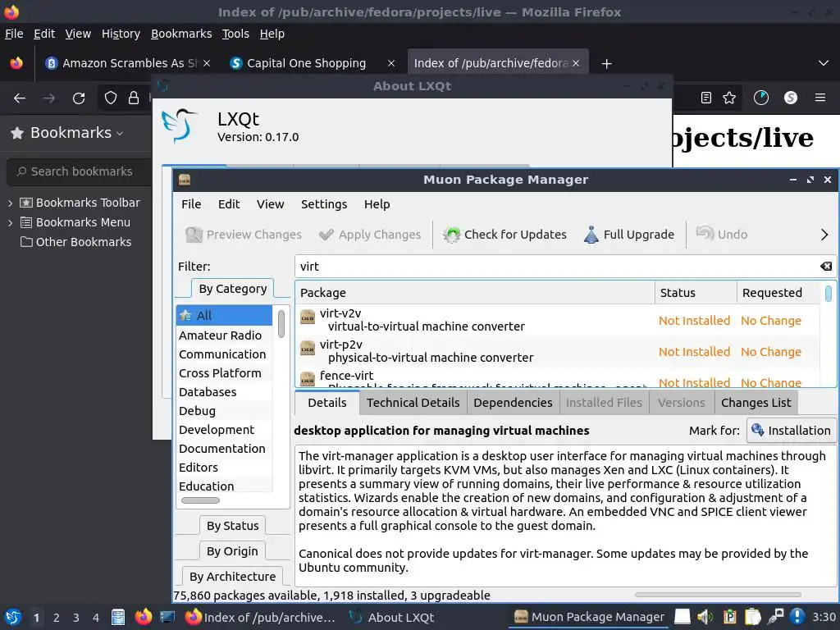The height and width of the screenshot is (630, 840).
Task: Click the network connection tray icon
Action: tap(775, 617)
